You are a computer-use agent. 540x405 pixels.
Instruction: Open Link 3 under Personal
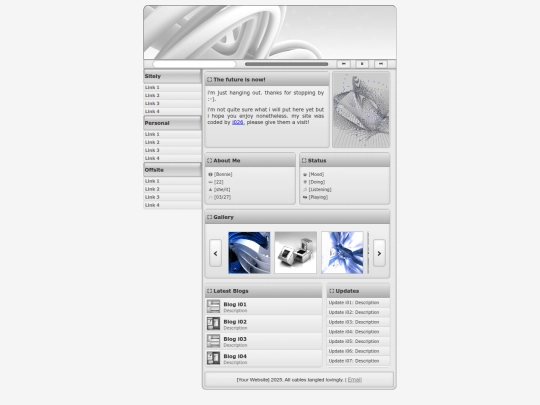coord(172,150)
